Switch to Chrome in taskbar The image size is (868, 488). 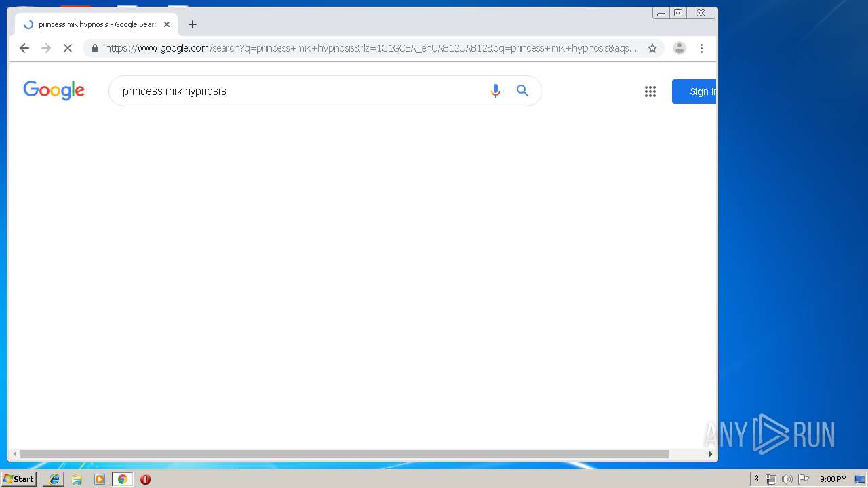tap(122, 479)
